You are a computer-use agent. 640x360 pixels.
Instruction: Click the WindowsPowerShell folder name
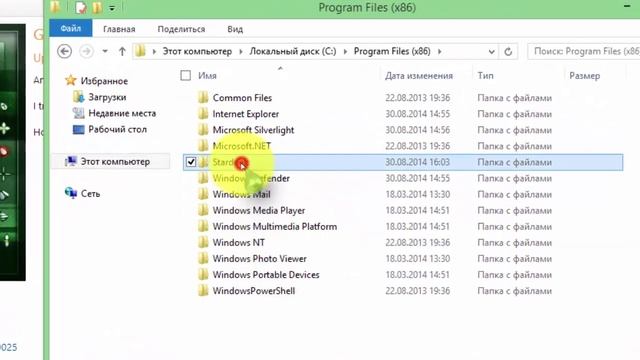tap(253, 291)
